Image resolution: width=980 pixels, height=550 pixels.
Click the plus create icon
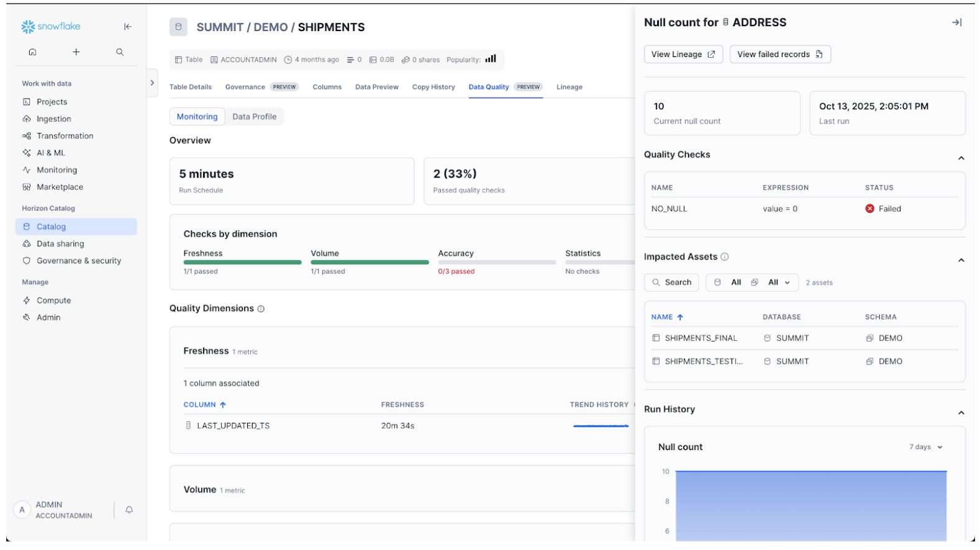(76, 52)
